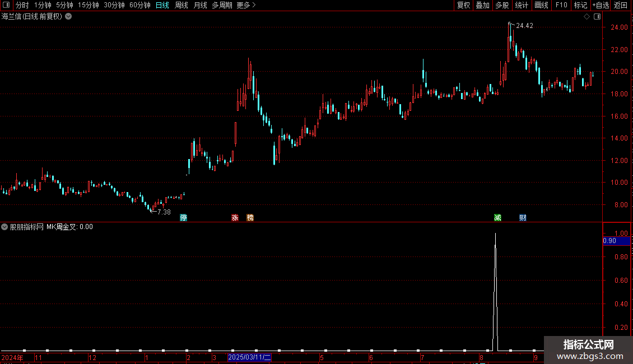Click the diamond icon in main chart

587,17
